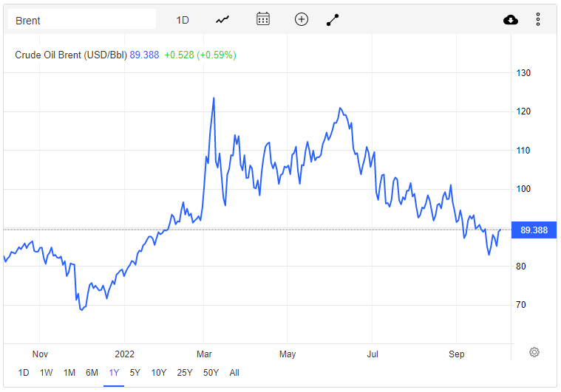Screen dimensions: 561x392
Task: Click the Nov date axis label
Action: pyautogui.click(x=40, y=354)
